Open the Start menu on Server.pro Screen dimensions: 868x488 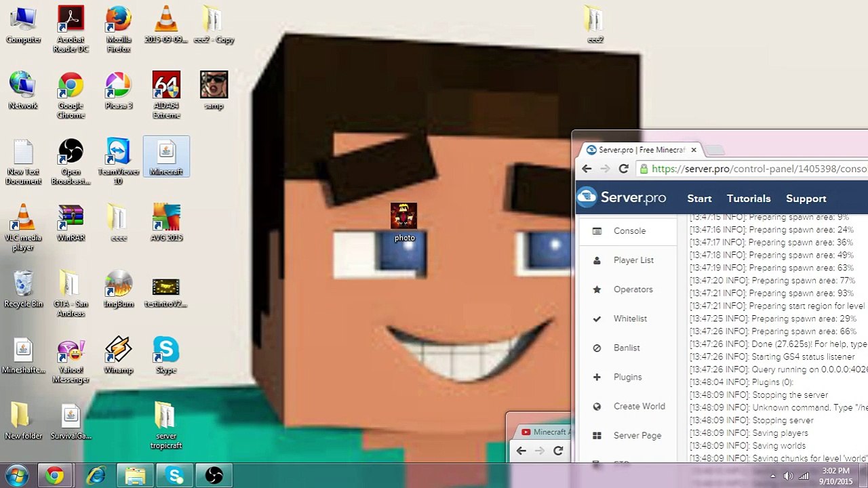tap(699, 199)
